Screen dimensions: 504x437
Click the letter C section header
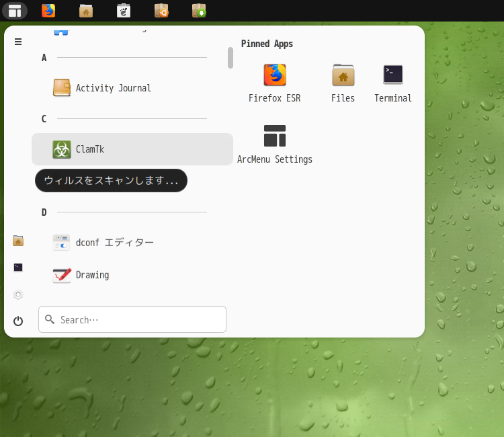pyautogui.click(x=44, y=119)
